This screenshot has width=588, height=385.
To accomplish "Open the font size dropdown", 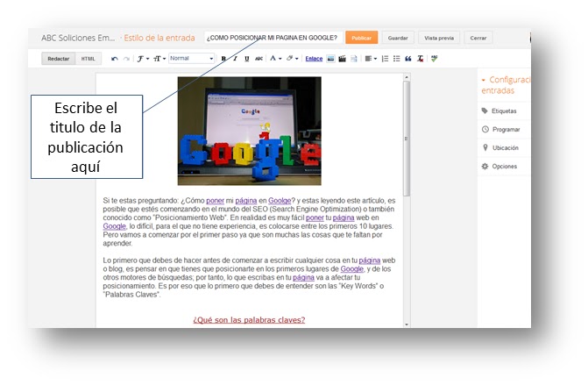I will pyautogui.click(x=159, y=59).
